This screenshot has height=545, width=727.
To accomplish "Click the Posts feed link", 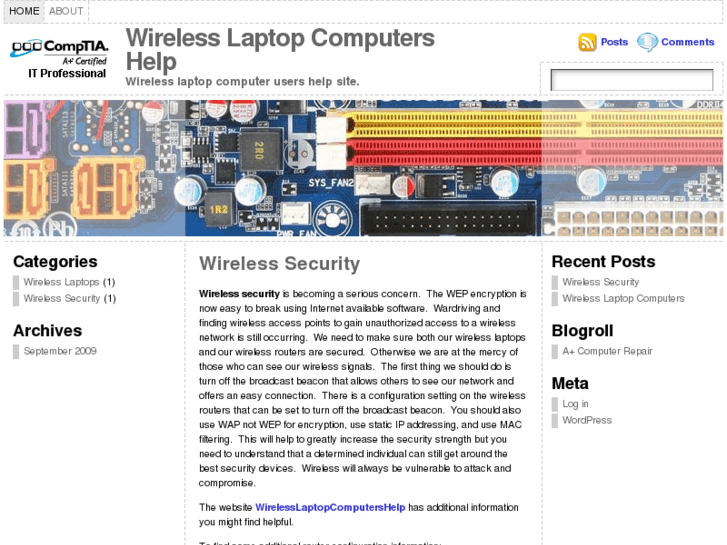I will point(614,42).
